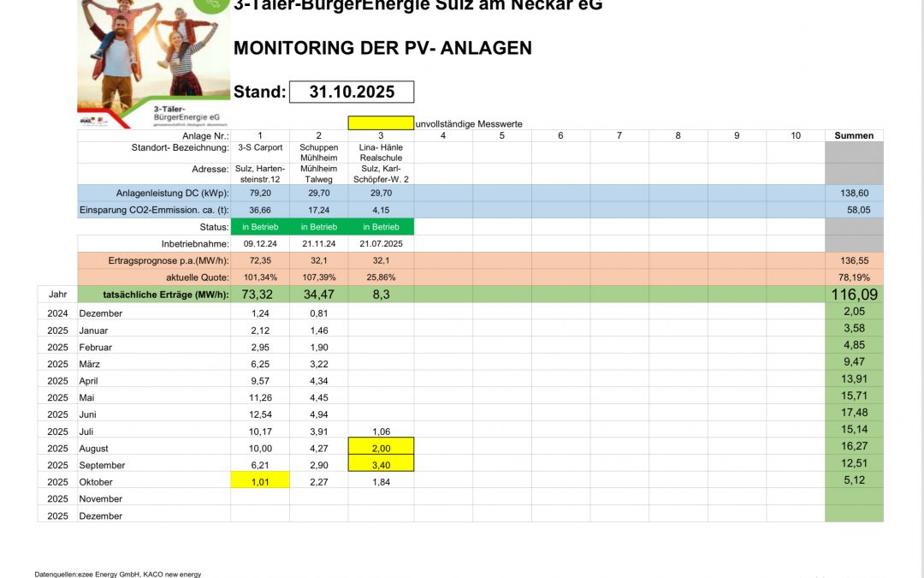Click the MONITORING DER PV- ANLAGEN heading

(x=382, y=48)
